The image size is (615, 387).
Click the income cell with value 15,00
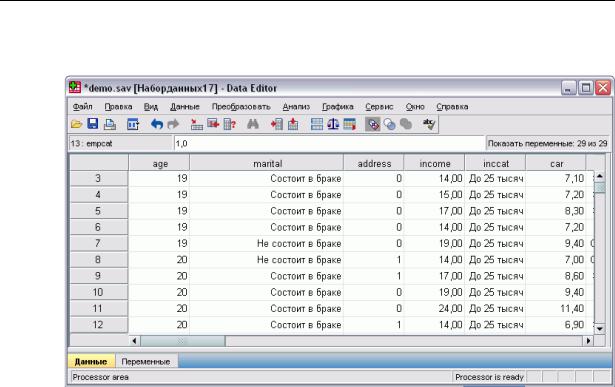tap(434, 195)
